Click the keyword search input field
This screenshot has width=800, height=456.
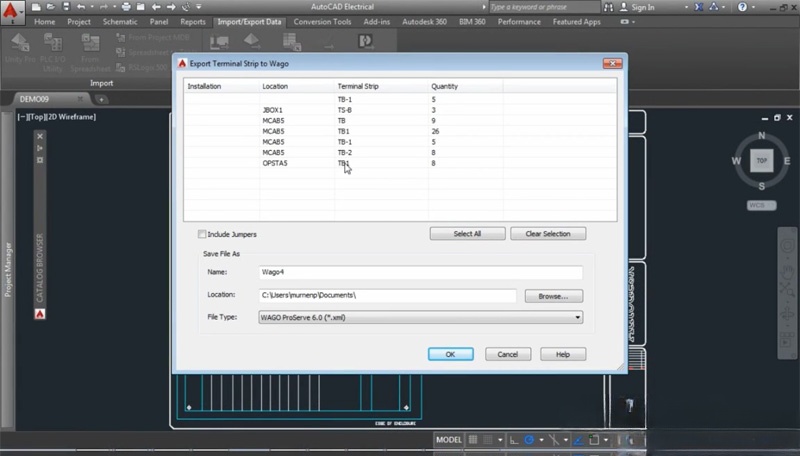(543, 7)
